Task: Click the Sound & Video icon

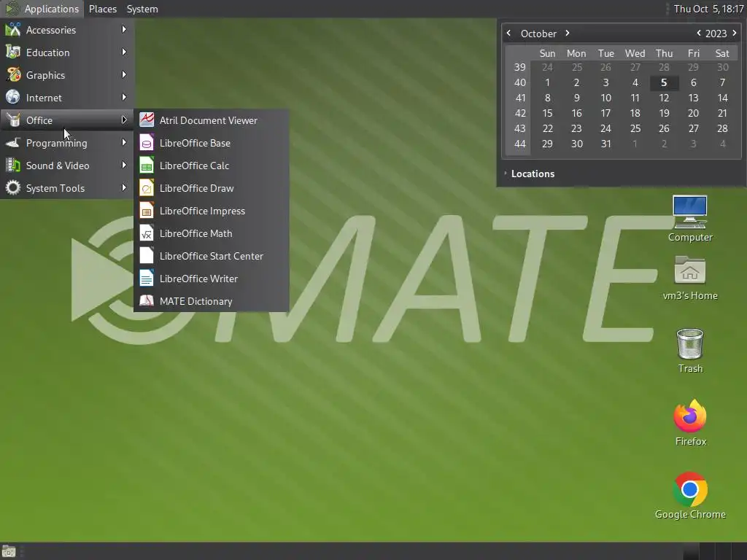Action: pos(13,166)
